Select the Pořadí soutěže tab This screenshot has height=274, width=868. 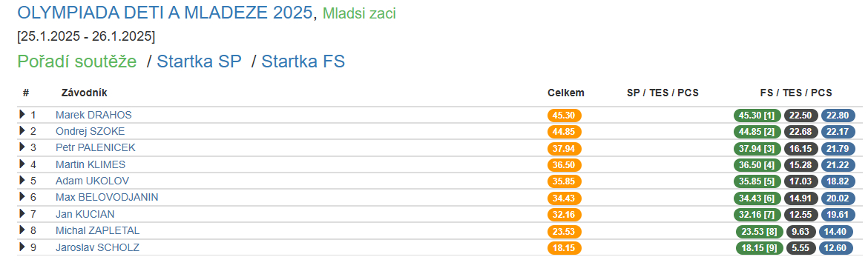pos(77,61)
